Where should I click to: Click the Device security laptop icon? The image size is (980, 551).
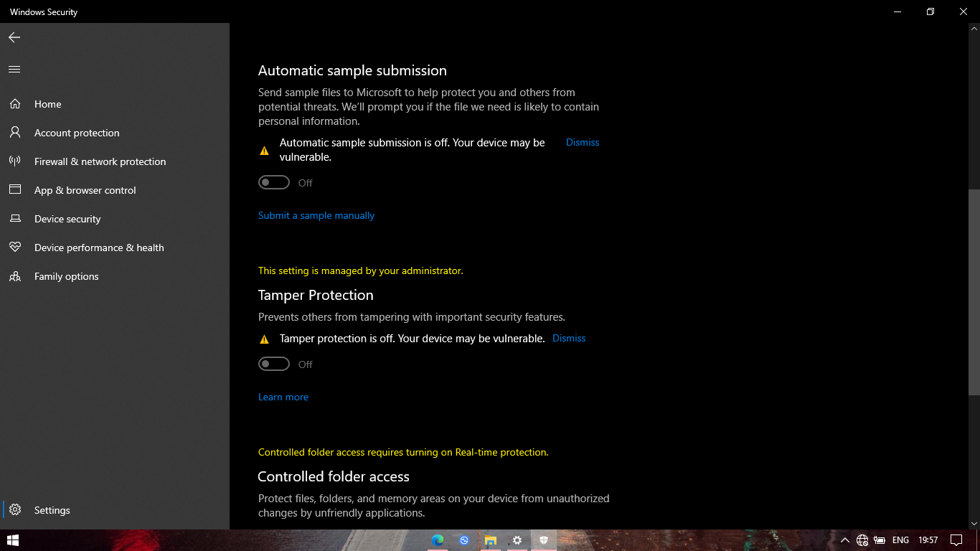15,219
